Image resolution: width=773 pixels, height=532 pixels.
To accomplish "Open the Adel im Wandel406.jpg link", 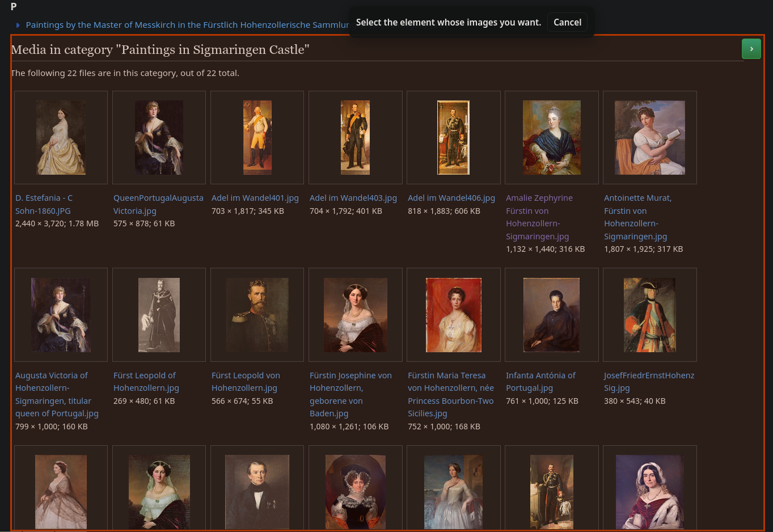I will [451, 198].
